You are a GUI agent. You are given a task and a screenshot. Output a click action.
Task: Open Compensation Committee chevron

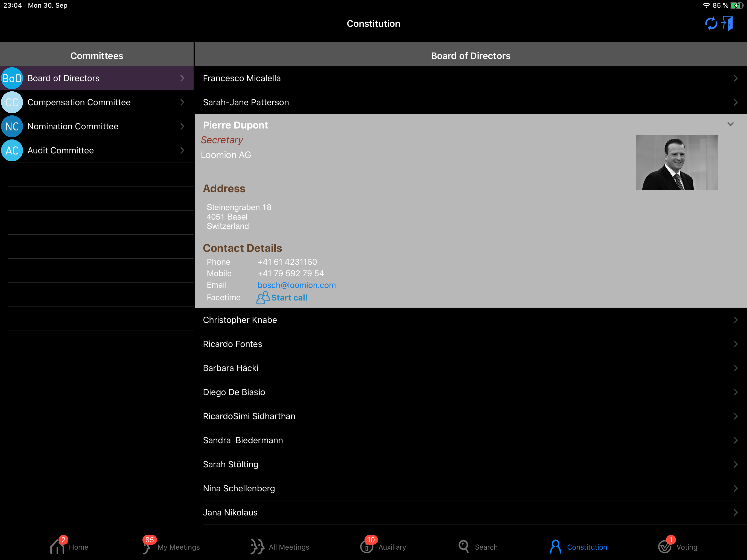coord(182,102)
